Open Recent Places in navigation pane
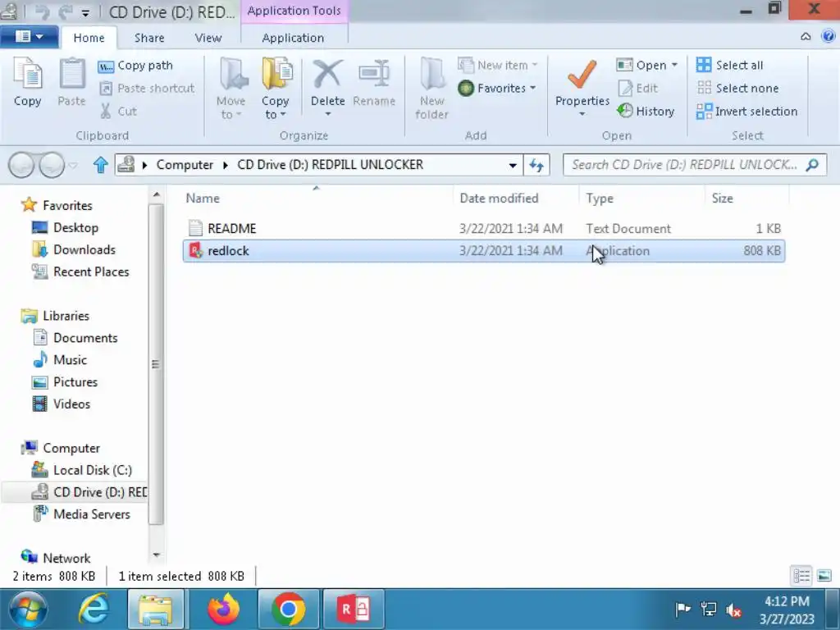 click(x=81, y=272)
